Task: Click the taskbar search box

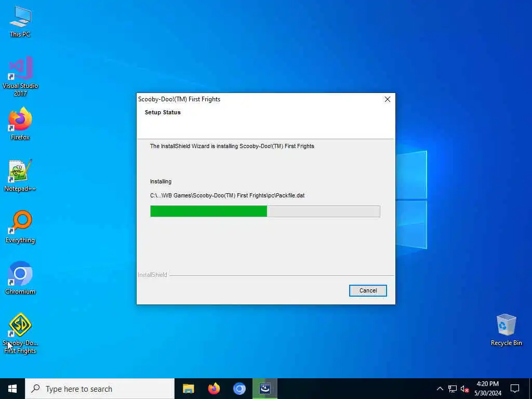Action: (x=100, y=389)
